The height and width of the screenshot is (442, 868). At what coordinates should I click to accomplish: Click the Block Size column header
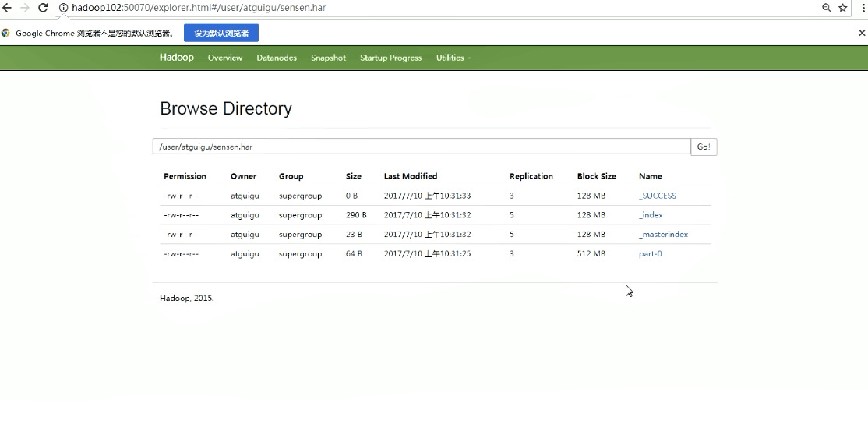[x=596, y=176]
